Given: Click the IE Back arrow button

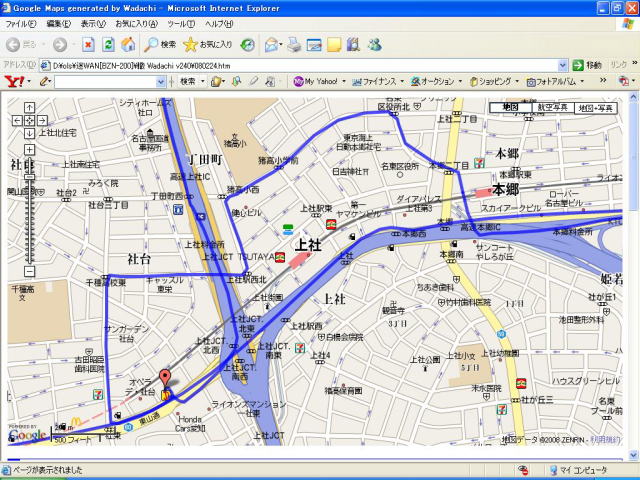Looking at the screenshot, I should pyautogui.click(x=13, y=44).
